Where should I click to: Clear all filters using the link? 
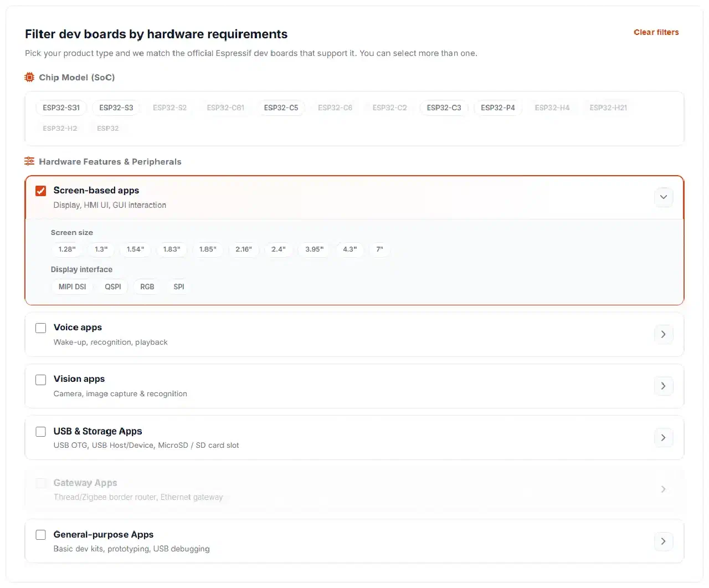656,32
